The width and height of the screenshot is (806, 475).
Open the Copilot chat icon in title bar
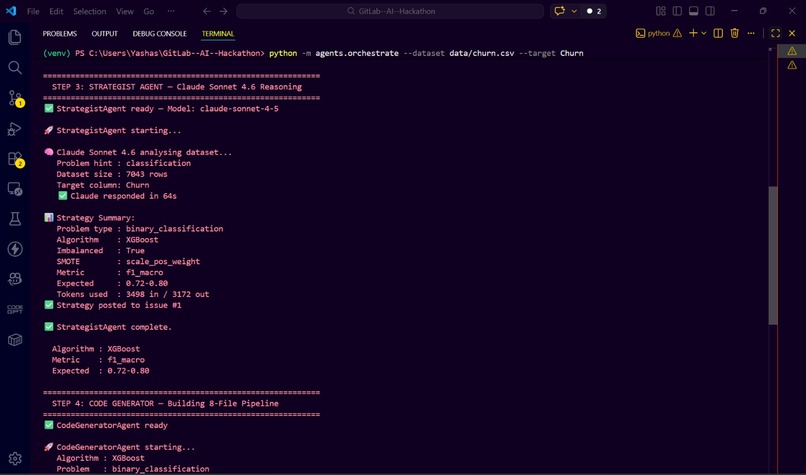pos(560,11)
